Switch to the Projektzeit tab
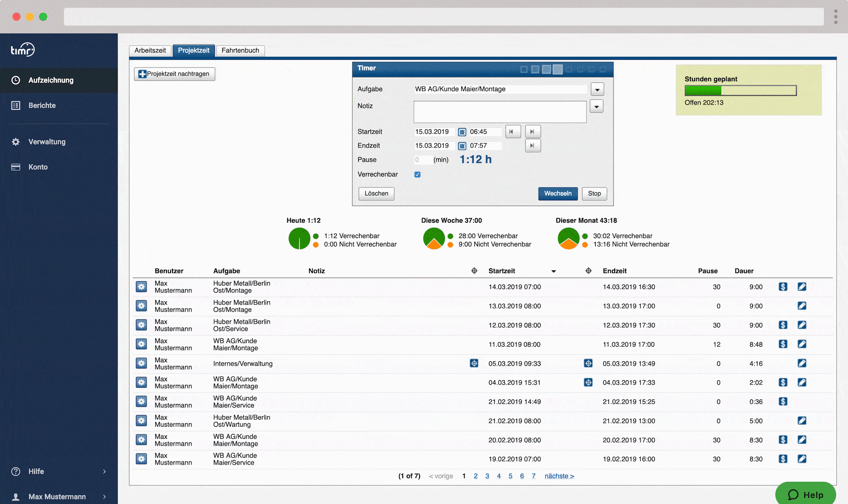The width and height of the screenshot is (848, 504). [x=193, y=50]
